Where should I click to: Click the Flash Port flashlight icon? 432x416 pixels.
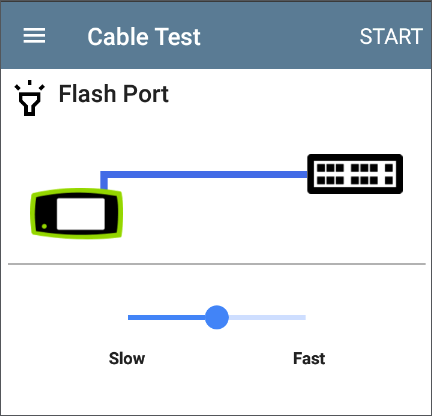29,98
